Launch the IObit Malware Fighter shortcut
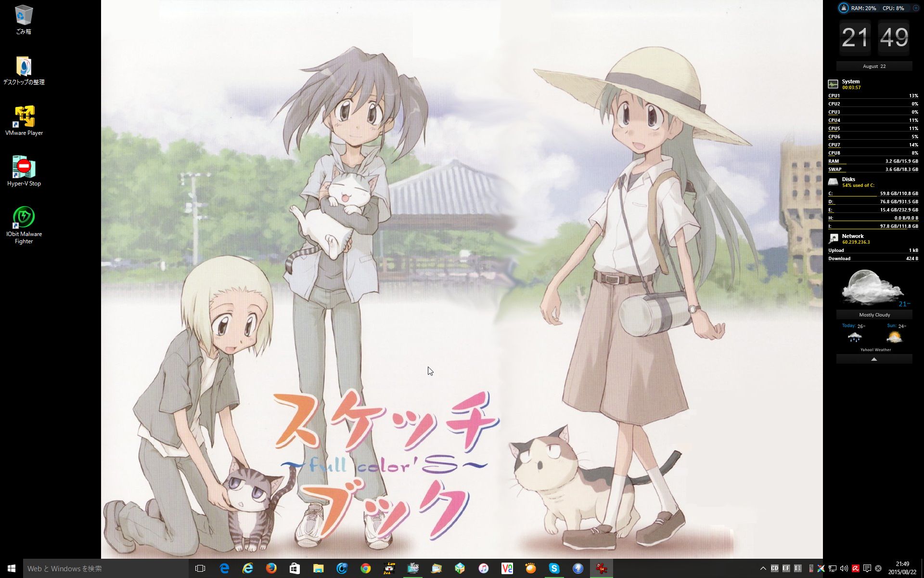Image resolution: width=924 pixels, height=578 pixels. point(24,225)
